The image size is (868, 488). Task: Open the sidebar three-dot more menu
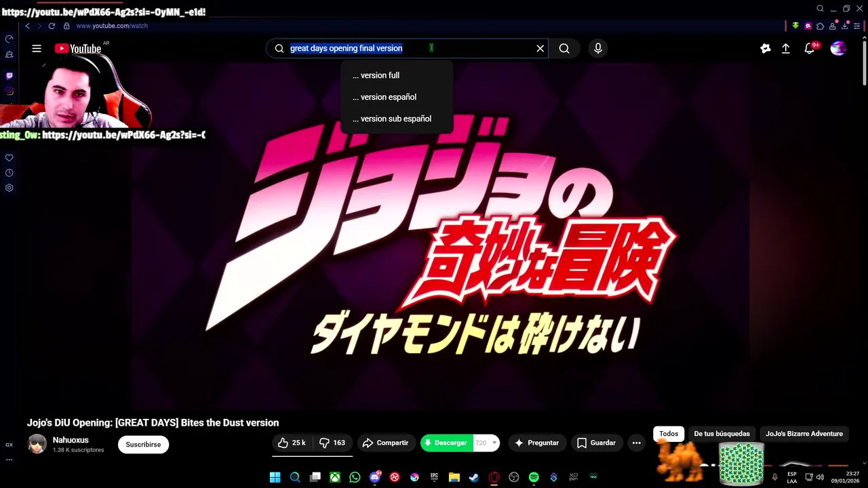(x=9, y=460)
